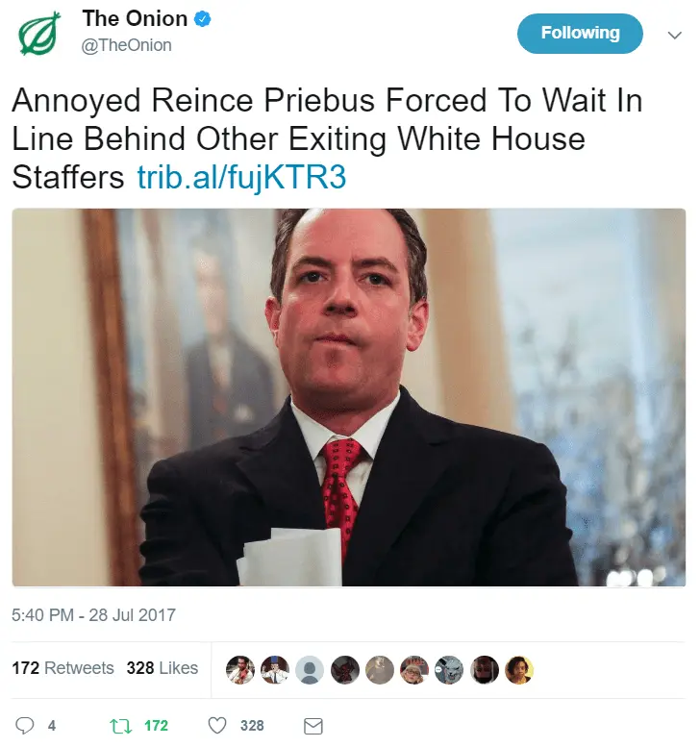Enlarge the Reince Priebus photo
700x747 pixels.
point(349,397)
